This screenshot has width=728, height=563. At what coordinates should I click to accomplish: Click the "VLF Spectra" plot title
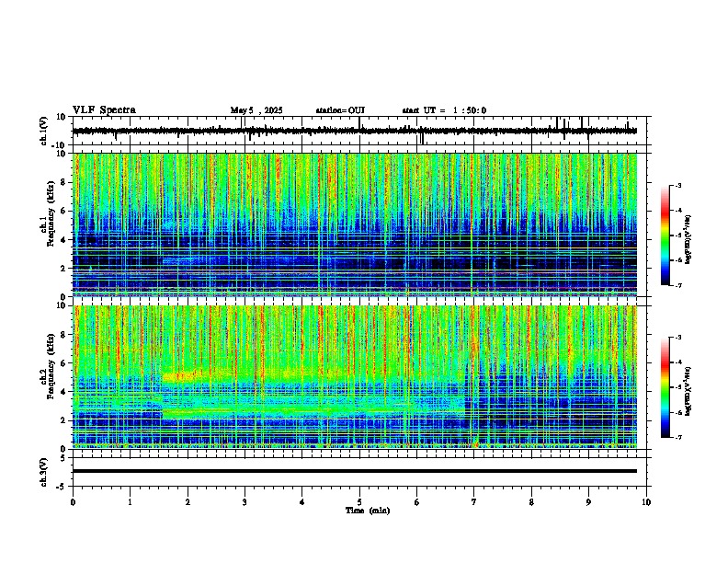(104, 110)
